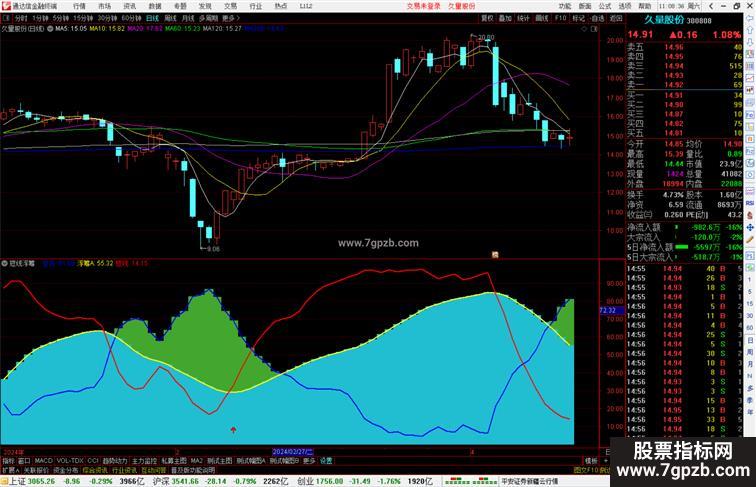Select the 月线 monthly chart period
This screenshot has height=487, width=756.
click(x=188, y=18)
